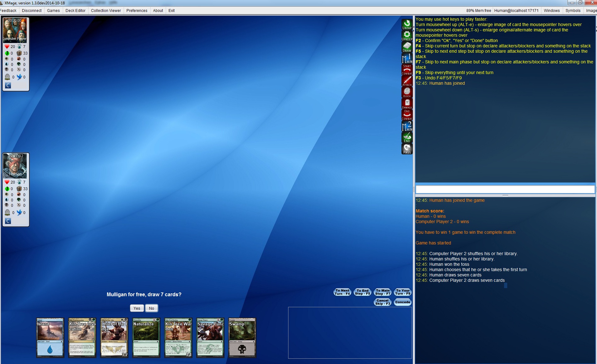Select the Naturalize card in hand
The height and width of the screenshot is (364, 597).
(x=146, y=338)
